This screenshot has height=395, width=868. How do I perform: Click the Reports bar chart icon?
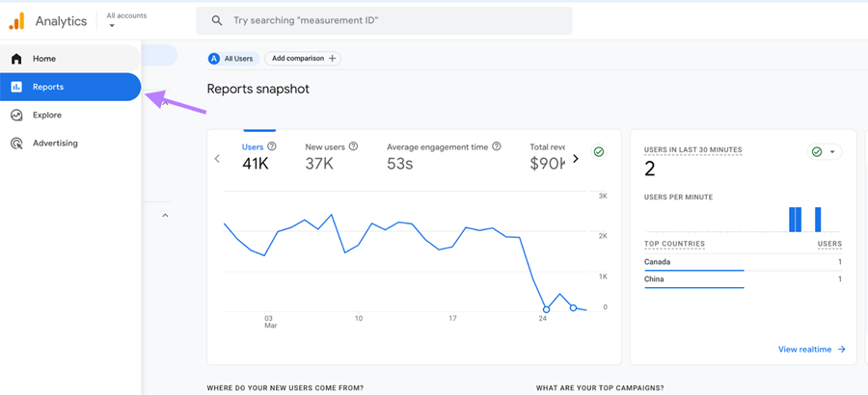(16, 87)
